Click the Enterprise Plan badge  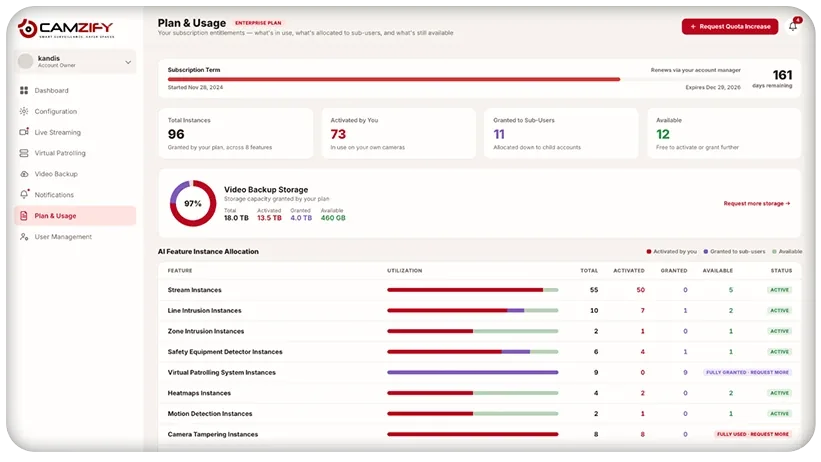258,23
